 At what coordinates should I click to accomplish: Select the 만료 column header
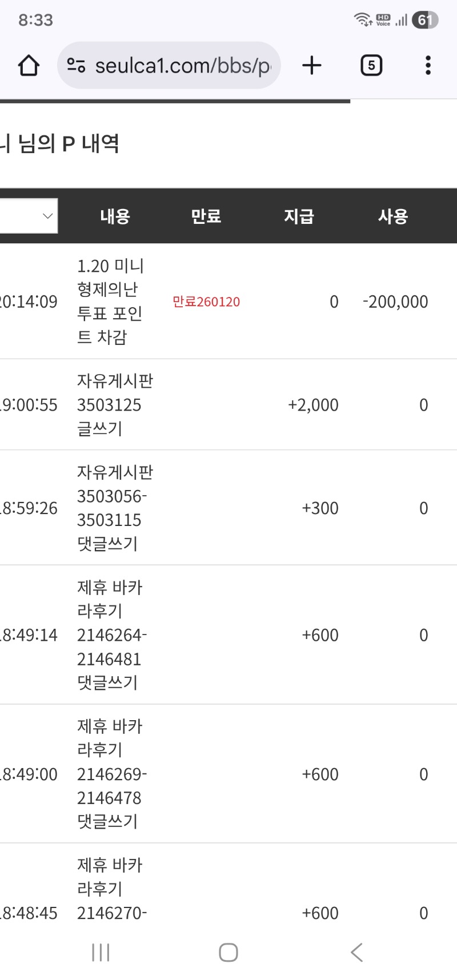click(x=206, y=216)
